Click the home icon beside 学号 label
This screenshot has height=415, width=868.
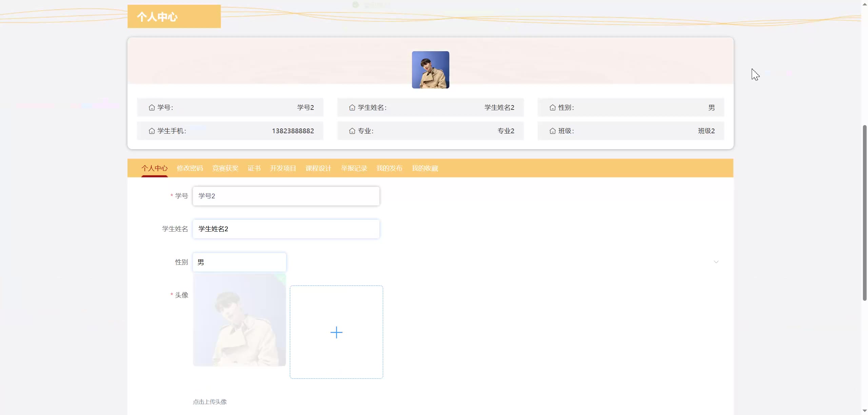(x=152, y=107)
